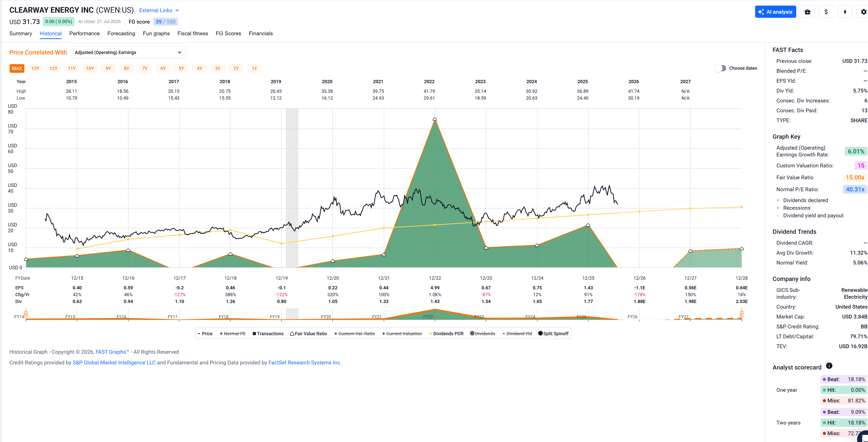This screenshot has width=868, height=442.
Task: Toggle the Price legend item
Action: 205,333
